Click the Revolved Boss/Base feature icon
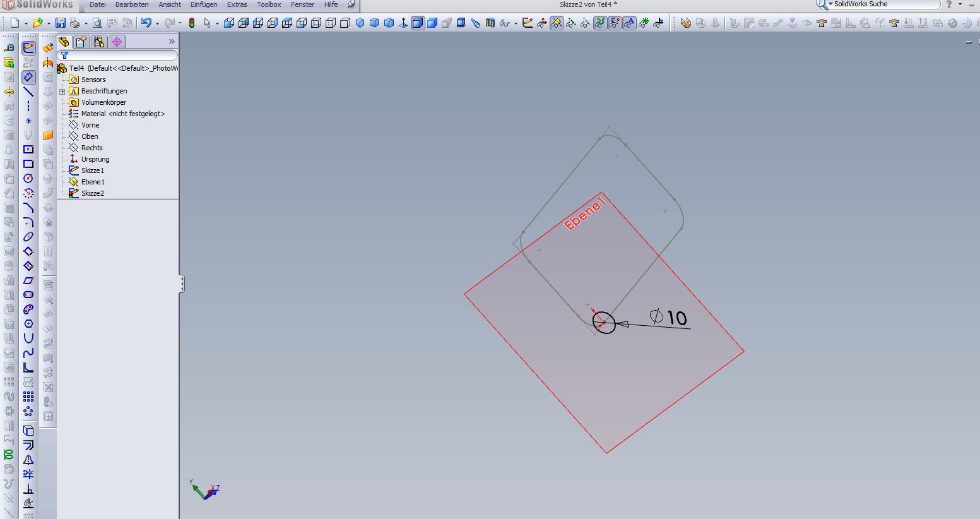 (x=9, y=92)
